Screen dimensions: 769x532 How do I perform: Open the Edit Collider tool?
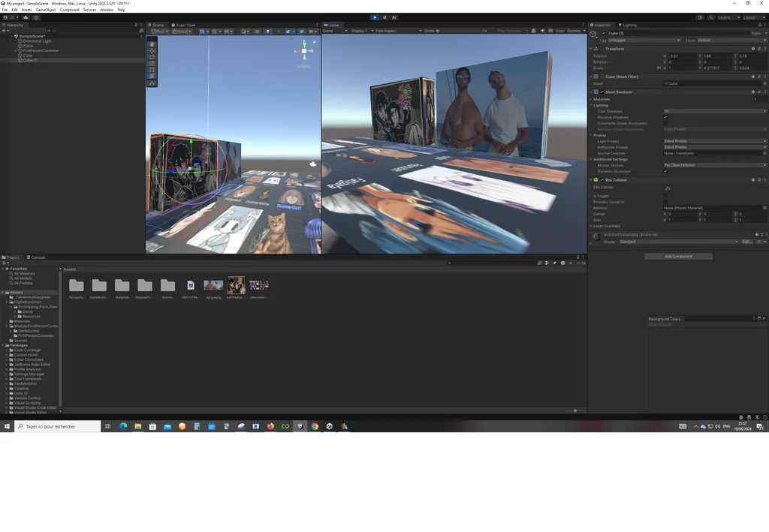[668, 188]
